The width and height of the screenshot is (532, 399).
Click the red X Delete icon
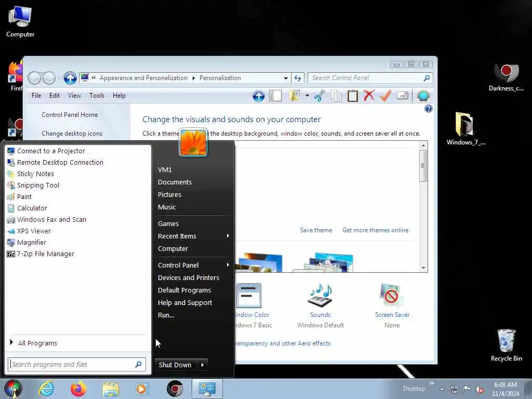point(369,96)
